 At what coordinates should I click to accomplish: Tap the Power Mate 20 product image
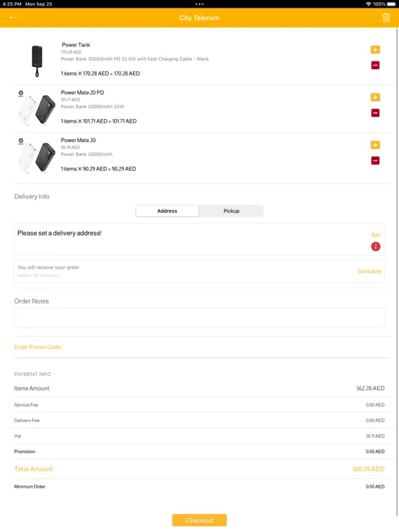[36, 156]
